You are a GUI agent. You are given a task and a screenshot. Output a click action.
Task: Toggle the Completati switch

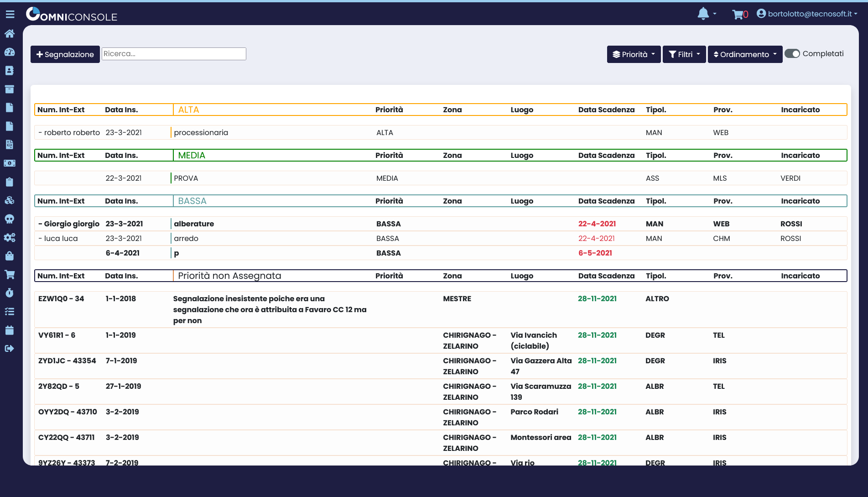coord(792,54)
